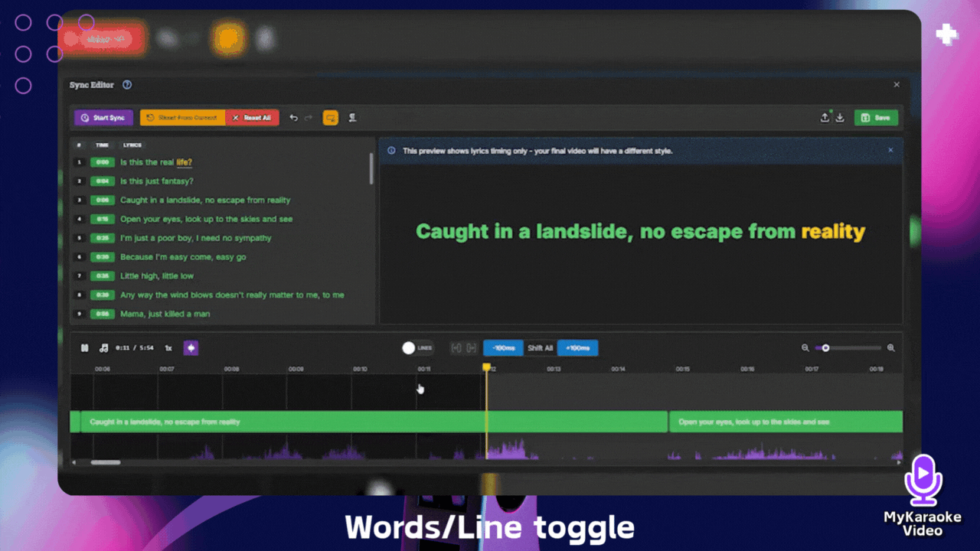Image resolution: width=980 pixels, height=551 pixels.
Task: Click Reset From Current button
Action: click(182, 118)
